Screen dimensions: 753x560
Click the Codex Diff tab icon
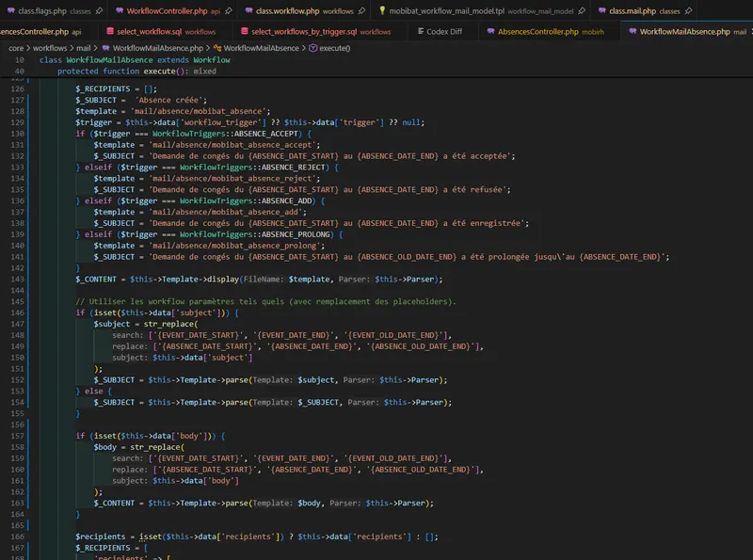click(420, 31)
